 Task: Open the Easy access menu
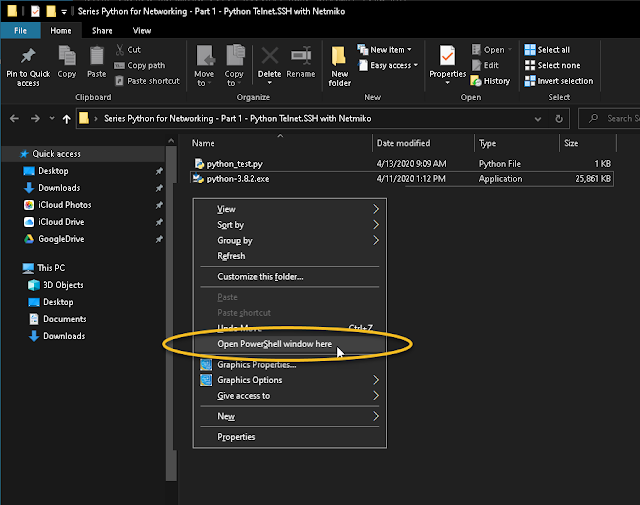tap(388, 65)
